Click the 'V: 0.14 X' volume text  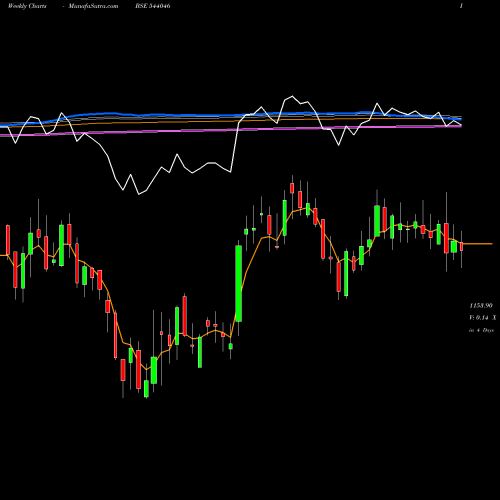coord(483,318)
